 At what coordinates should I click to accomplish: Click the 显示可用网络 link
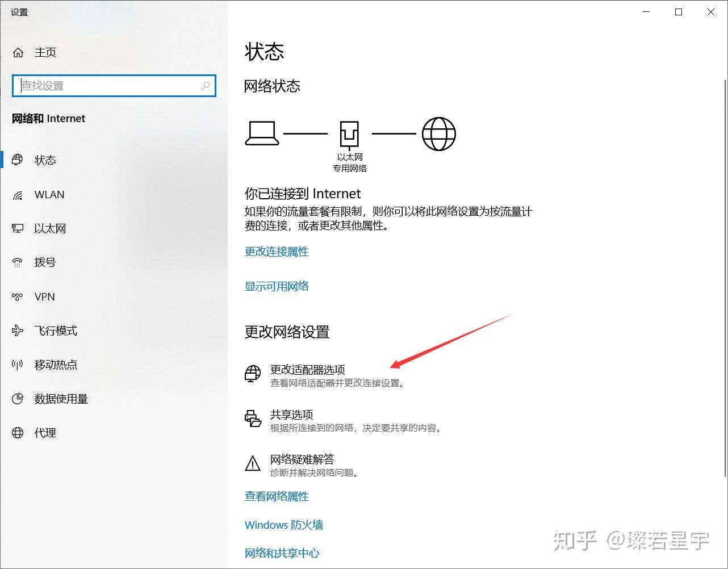pos(277,286)
